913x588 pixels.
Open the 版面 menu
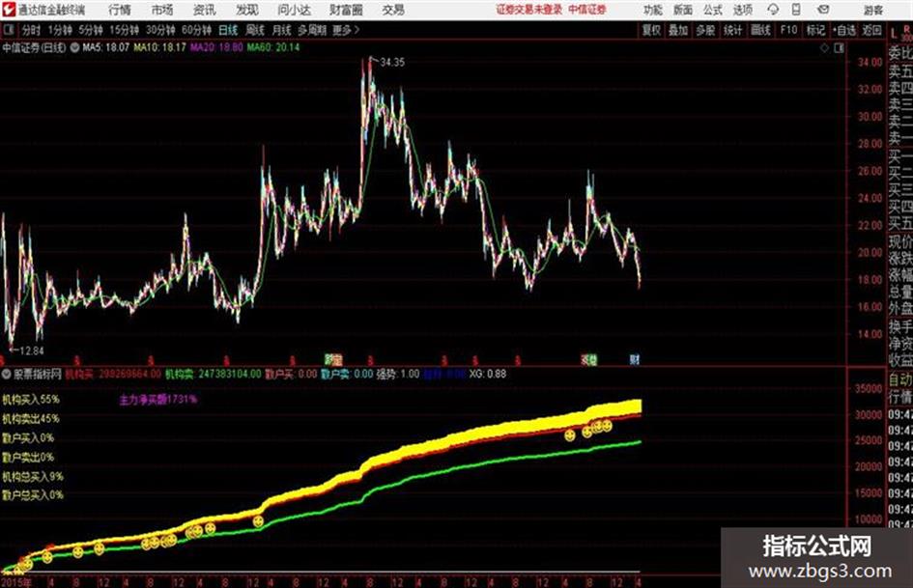[x=682, y=10]
